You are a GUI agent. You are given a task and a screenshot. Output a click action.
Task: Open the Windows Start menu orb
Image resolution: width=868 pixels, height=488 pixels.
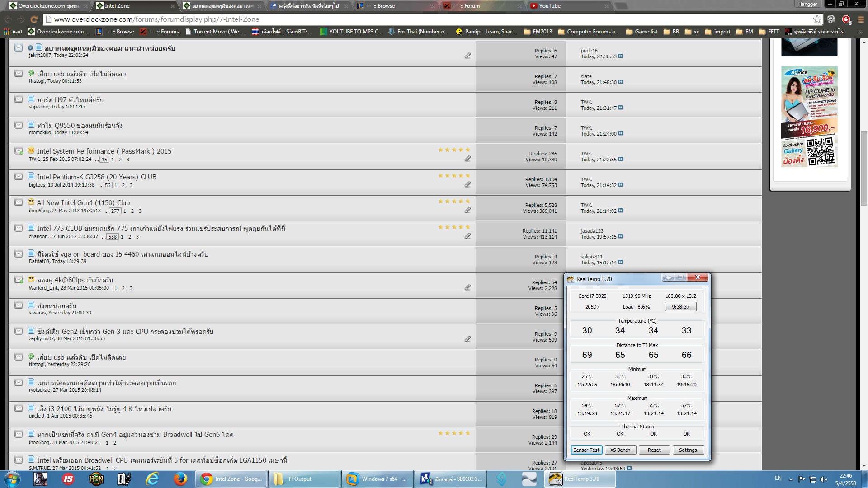coord(12,479)
